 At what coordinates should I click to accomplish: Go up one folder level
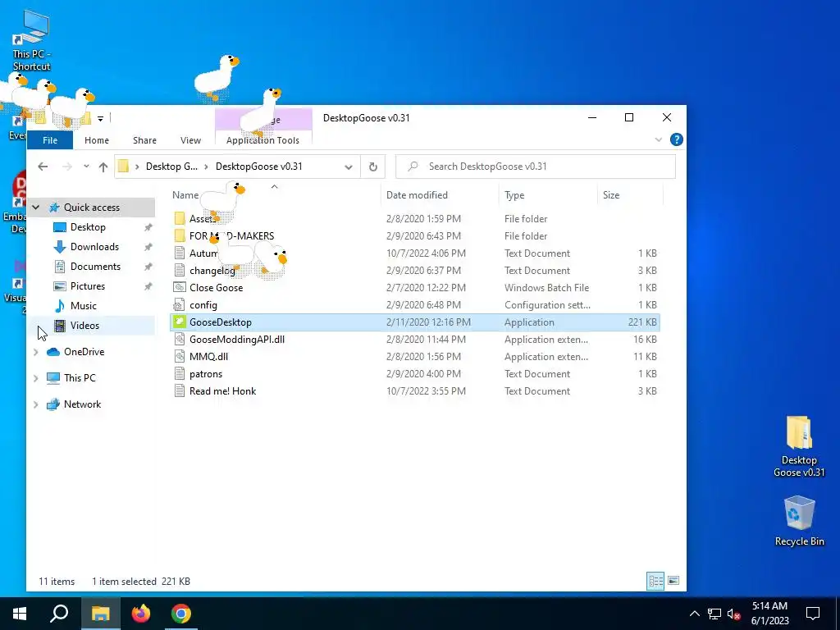click(103, 167)
